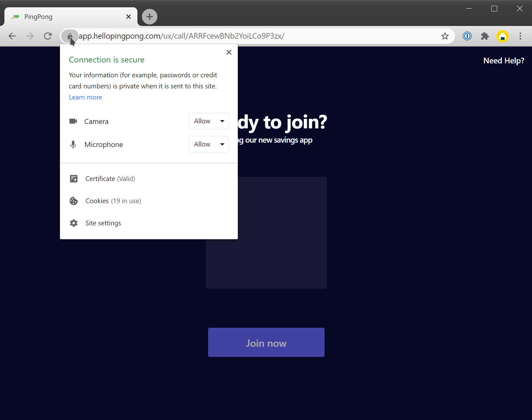Click the Join now button
Screen dimensions: 532x420
click(x=266, y=342)
